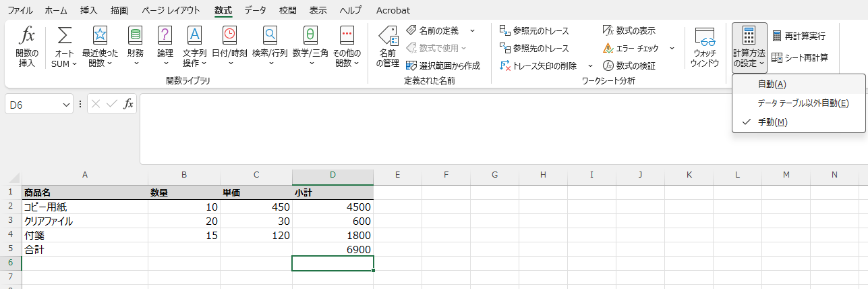This screenshot has width=868, height=289.
Task: Click inside the formula bar input
Action: click(x=503, y=128)
